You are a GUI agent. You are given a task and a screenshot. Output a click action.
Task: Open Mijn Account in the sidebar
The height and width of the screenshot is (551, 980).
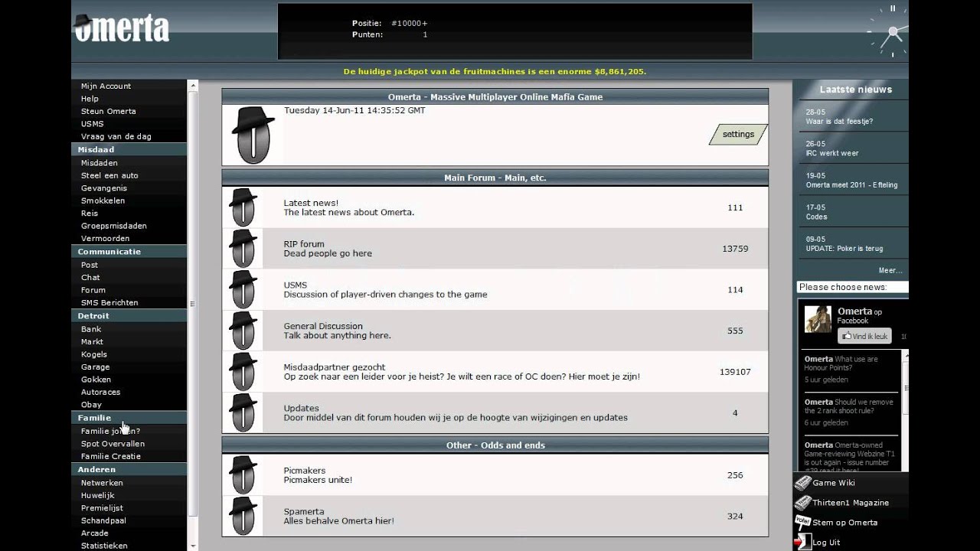[x=106, y=86]
